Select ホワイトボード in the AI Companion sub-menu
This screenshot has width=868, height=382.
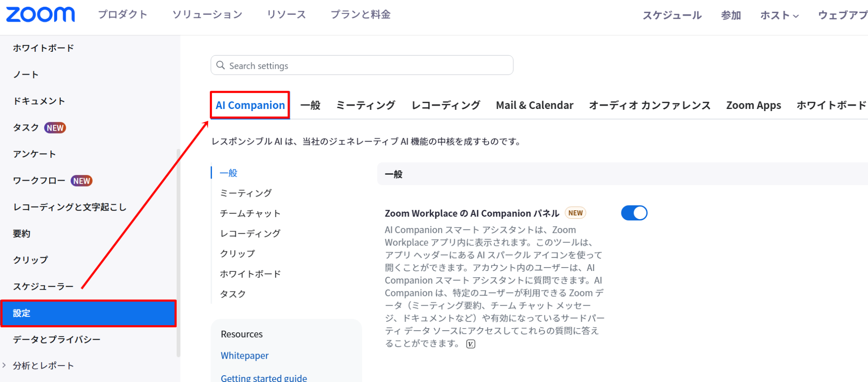250,273
